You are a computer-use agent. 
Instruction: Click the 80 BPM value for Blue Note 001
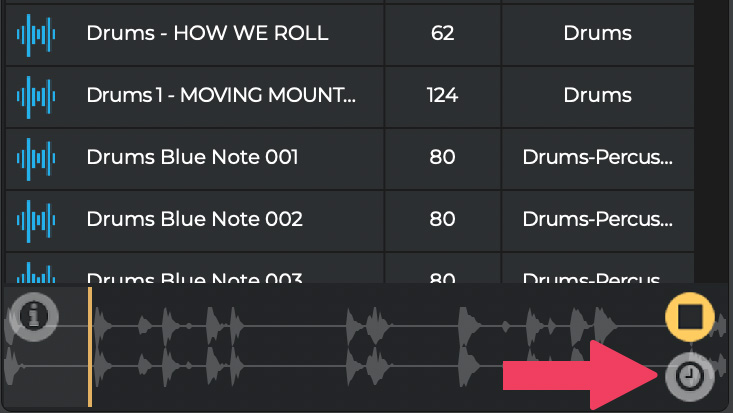pos(443,158)
